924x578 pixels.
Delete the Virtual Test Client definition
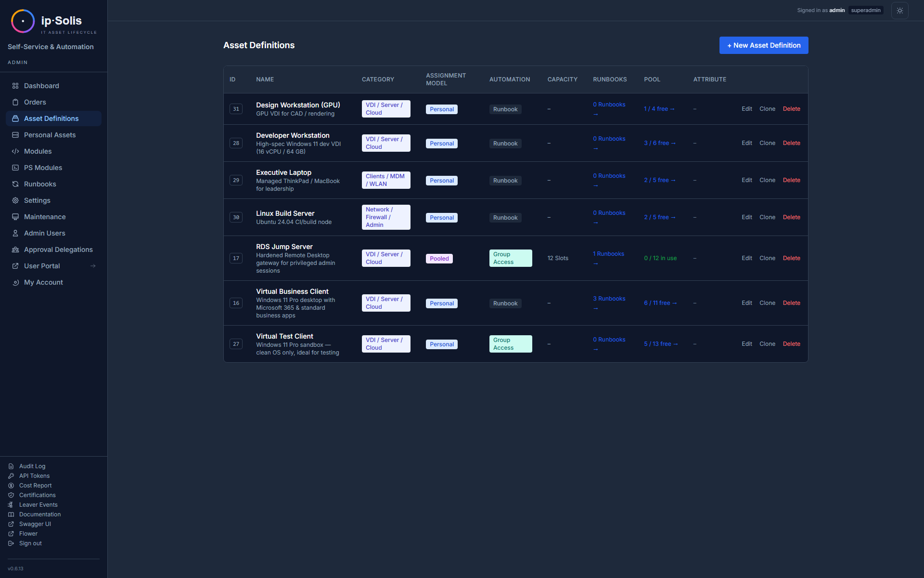pyautogui.click(x=791, y=344)
